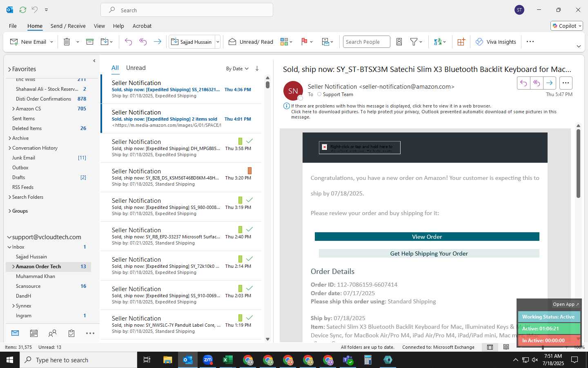Click the Categorize colored squares icon
Viewport: 588px width, 368px height.
[x=284, y=42]
